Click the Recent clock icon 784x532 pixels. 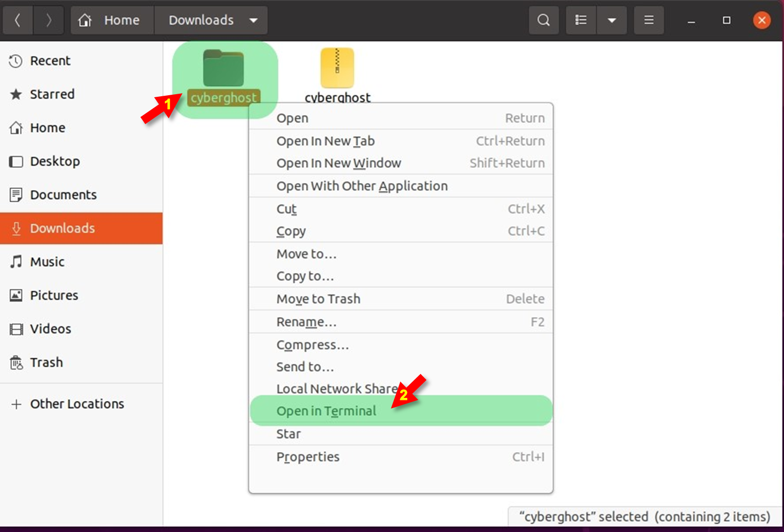tap(16, 61)
